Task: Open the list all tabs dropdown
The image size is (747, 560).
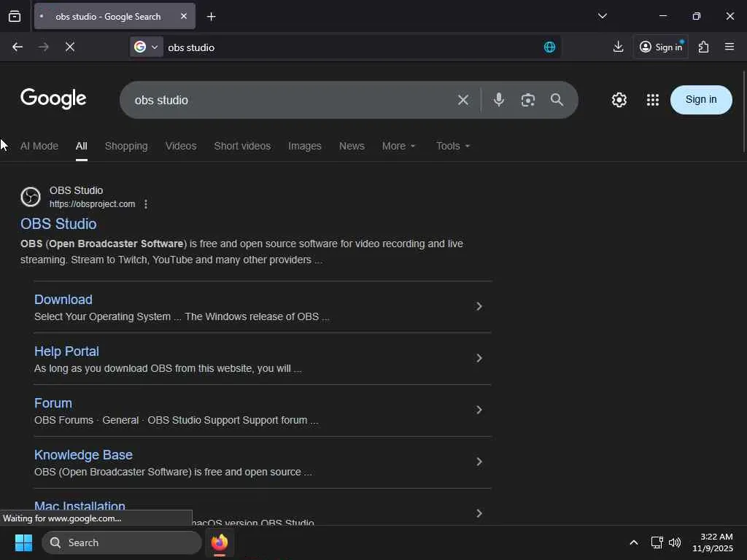Action: click(x=602, y=16)
